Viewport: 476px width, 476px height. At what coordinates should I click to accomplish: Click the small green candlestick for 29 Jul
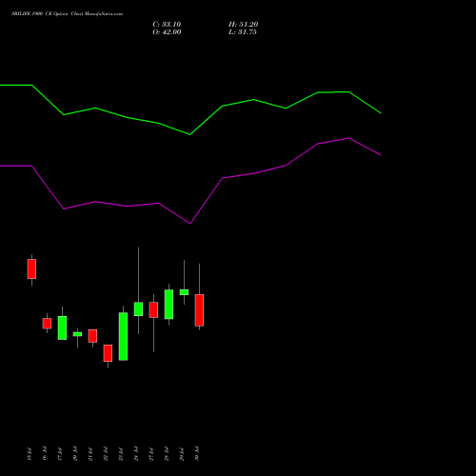184,292
